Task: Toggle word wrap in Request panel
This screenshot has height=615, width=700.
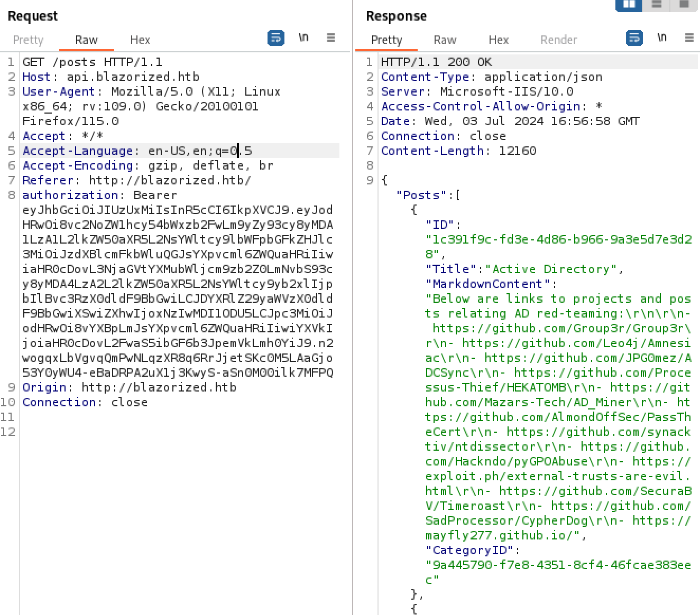Action: 276,38
